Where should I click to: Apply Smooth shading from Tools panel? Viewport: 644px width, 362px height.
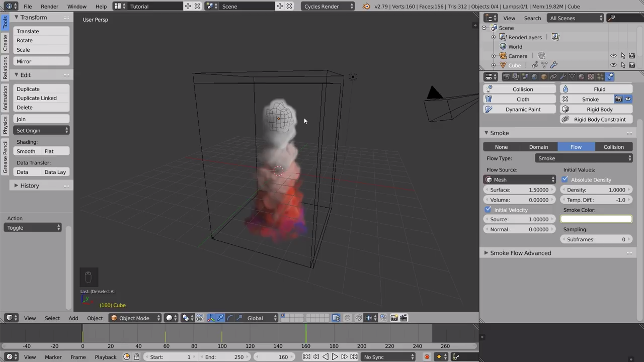(x=26, y=151)
